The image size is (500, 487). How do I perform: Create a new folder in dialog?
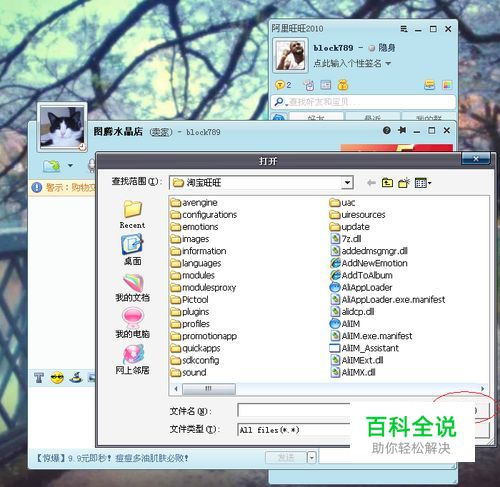pyautogui.click(x=404, y=183)
